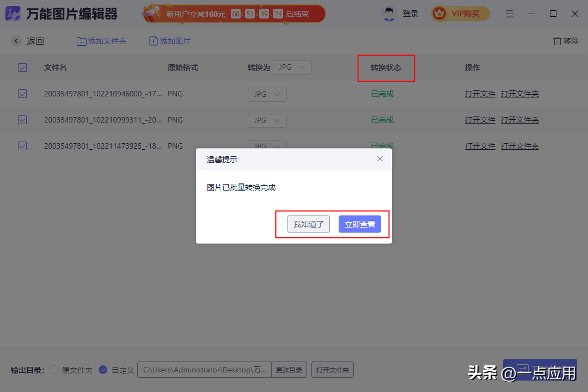Click the output directory path field
Image resolution: width=588 pixels, height=392 pixels.
204,370
